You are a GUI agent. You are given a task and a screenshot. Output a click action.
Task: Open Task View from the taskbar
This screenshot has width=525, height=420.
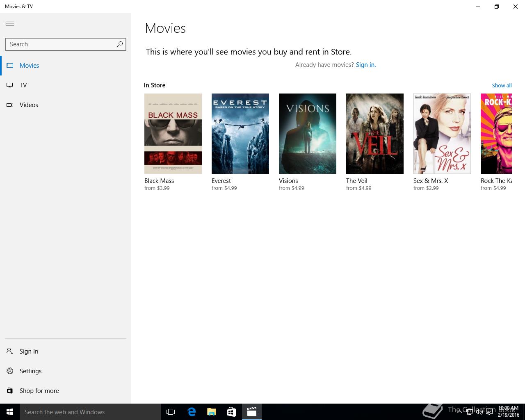(171, 412)
